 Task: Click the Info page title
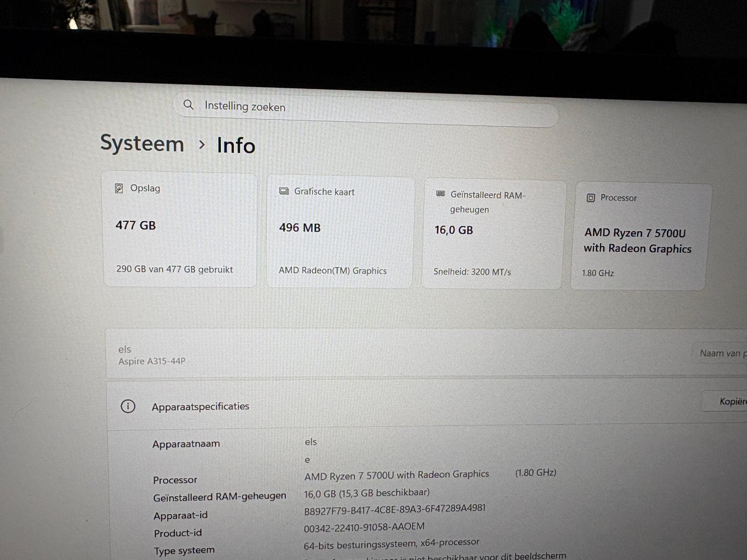pos(236,145)
